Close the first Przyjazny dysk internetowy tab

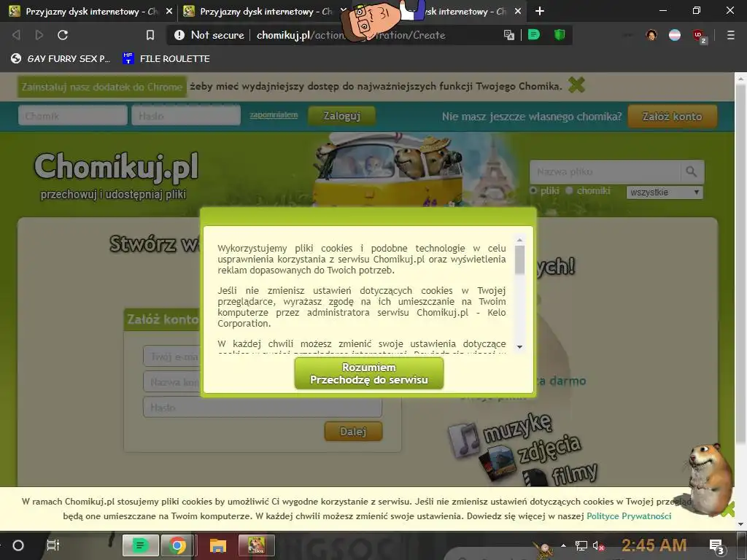point(169,11)
